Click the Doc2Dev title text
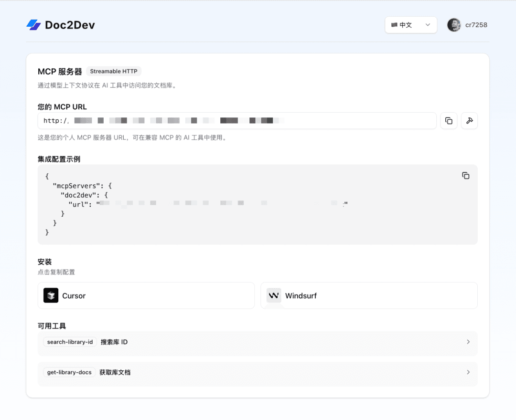The width and height of the screenshot is (516, 420). click(x=70, y=25)
